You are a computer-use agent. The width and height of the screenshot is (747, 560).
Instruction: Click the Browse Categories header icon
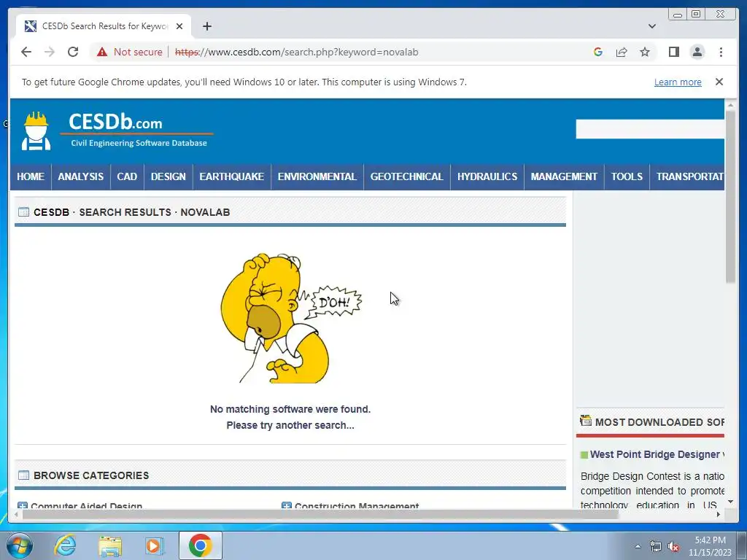(x=23, y=475)
